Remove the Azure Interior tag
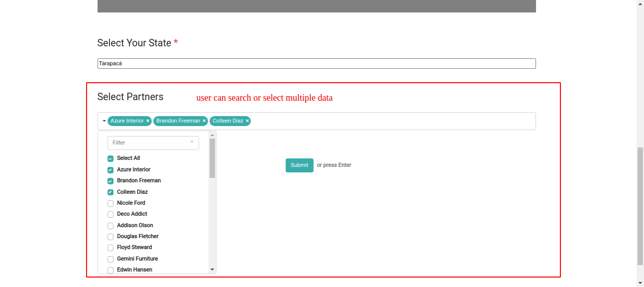The image size is (644, 287). [x=148, y=121]
